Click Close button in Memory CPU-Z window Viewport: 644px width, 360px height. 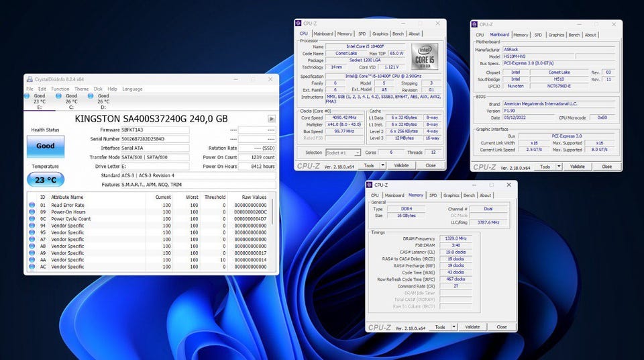point(501,327)
